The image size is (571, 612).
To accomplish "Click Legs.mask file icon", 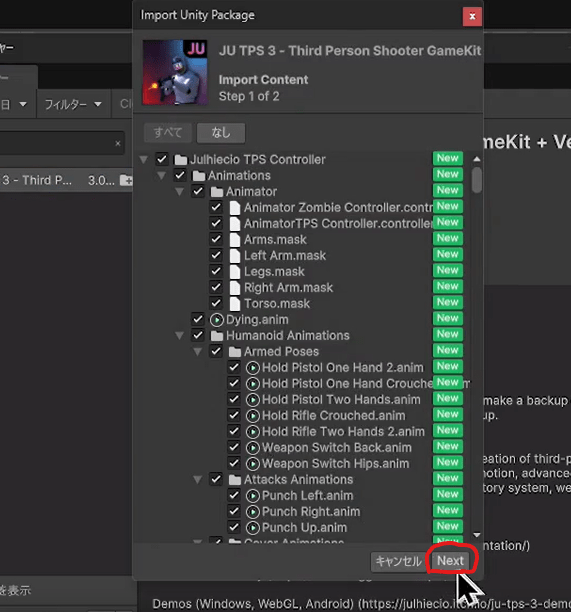I will click(x=235, y=272).
